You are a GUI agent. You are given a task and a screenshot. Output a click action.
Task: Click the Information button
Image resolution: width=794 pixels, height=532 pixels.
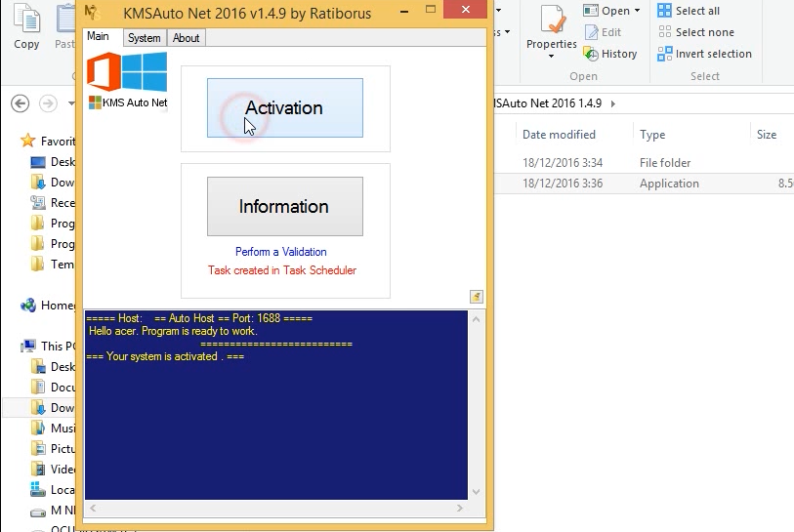point(284,206)
